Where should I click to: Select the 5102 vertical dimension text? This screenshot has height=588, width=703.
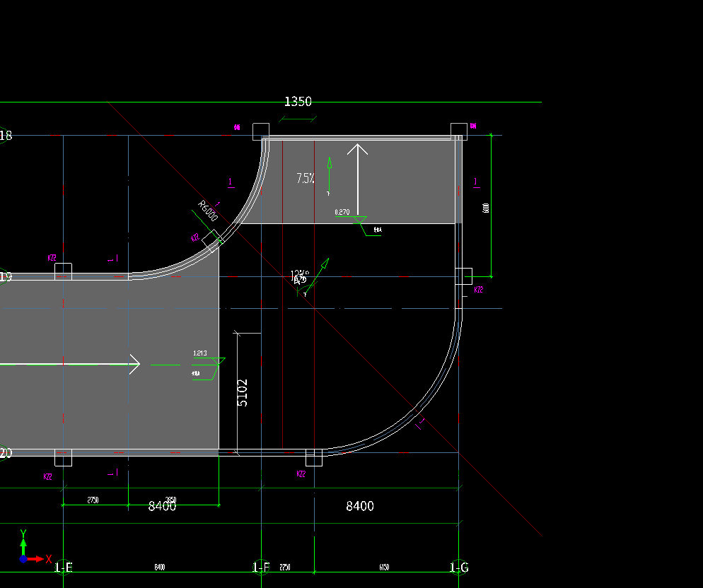coord(242,393)
